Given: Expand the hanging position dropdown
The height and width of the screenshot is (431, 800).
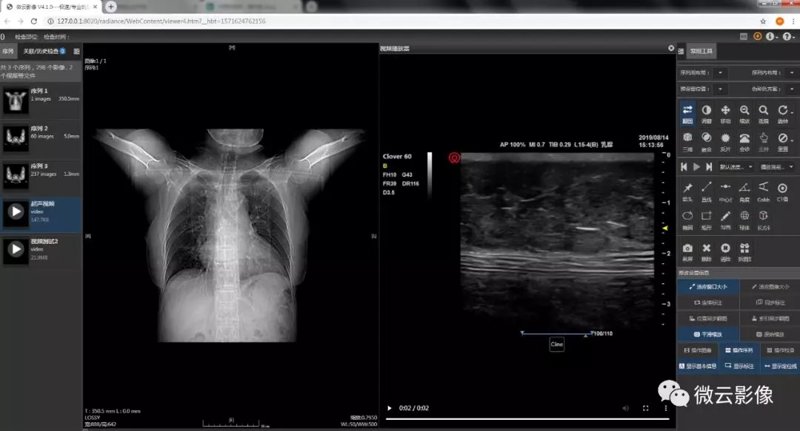Looking at the screenshot, I should tap(720, 89).
